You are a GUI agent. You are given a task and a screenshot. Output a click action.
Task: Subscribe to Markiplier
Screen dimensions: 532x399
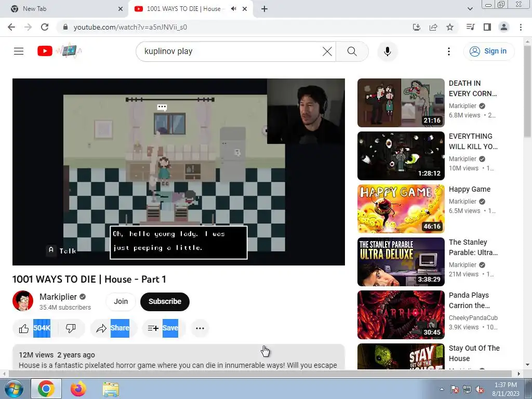click(165, 301)
